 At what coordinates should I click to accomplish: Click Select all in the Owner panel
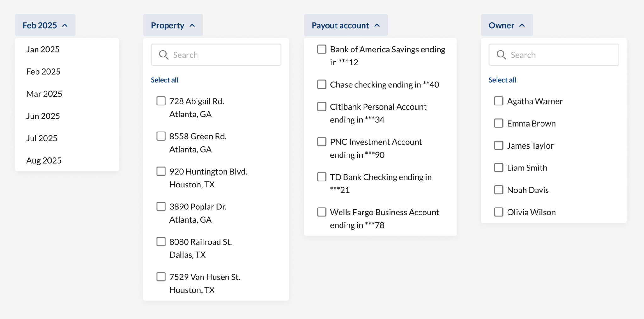click(x=502, y=80)
